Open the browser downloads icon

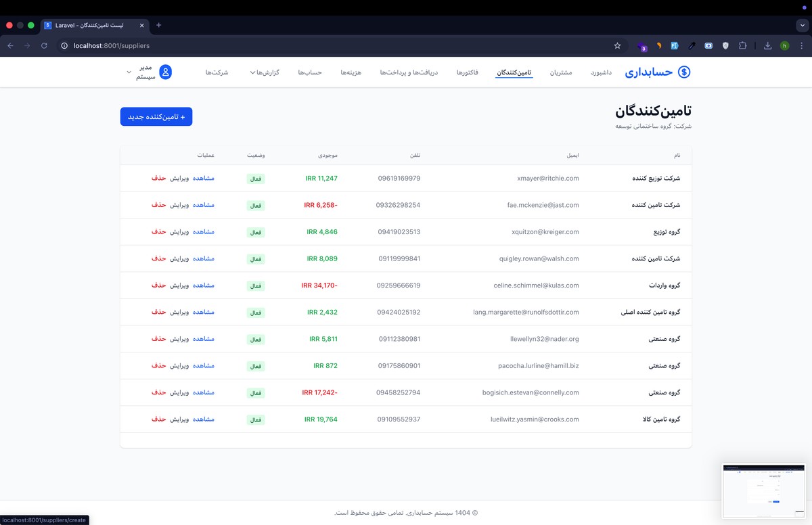click(x=767, y=45)
